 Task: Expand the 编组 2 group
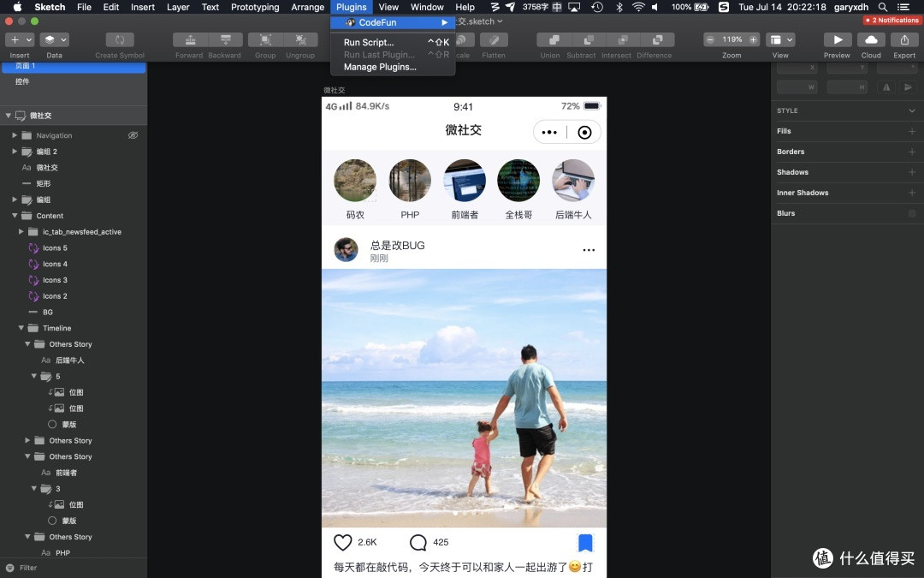[x=15, y=151]
